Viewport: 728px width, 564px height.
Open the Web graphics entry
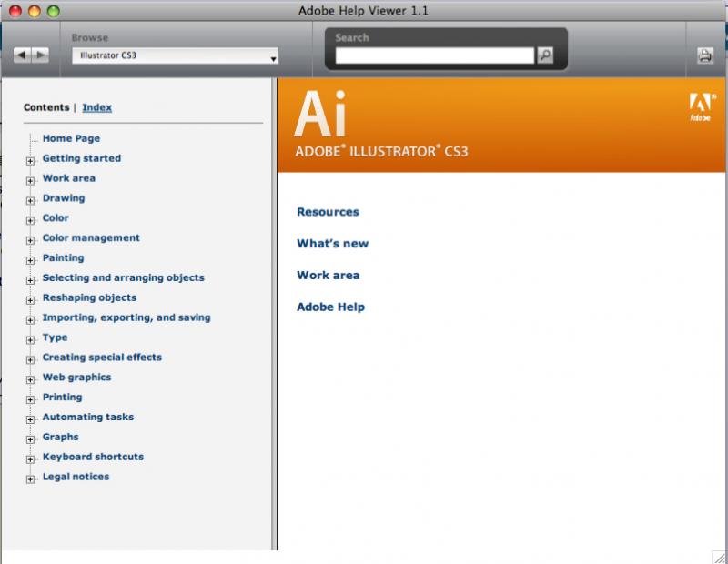pyautogui.click(x=76, y=378)
